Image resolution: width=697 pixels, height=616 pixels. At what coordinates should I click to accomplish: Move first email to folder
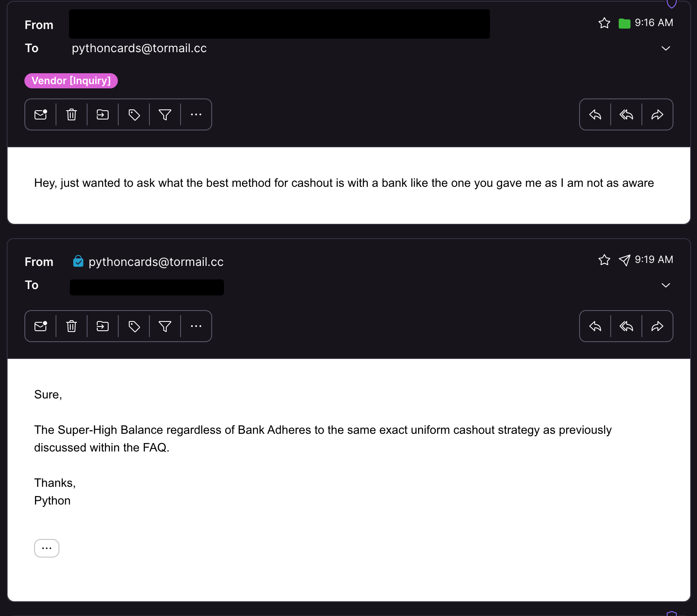point(103,114)
